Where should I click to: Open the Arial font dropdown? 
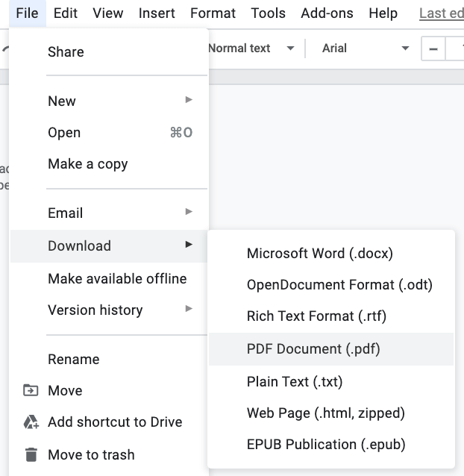pyautogui.click(x=366, y=48)
